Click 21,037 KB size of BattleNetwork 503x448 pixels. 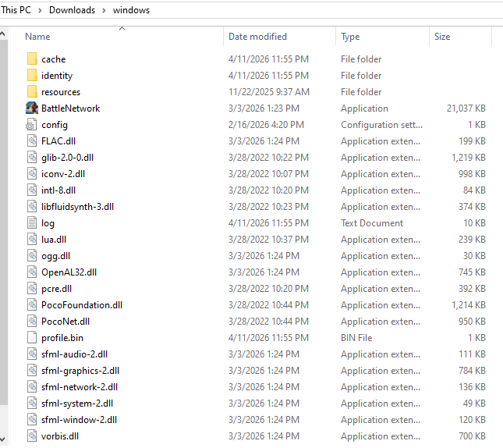466,108
